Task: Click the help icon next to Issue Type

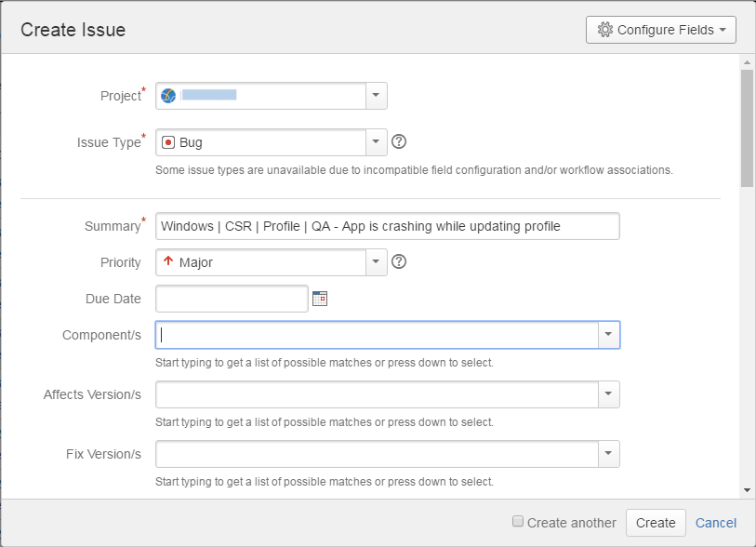Action: click(x=400, y=142)
